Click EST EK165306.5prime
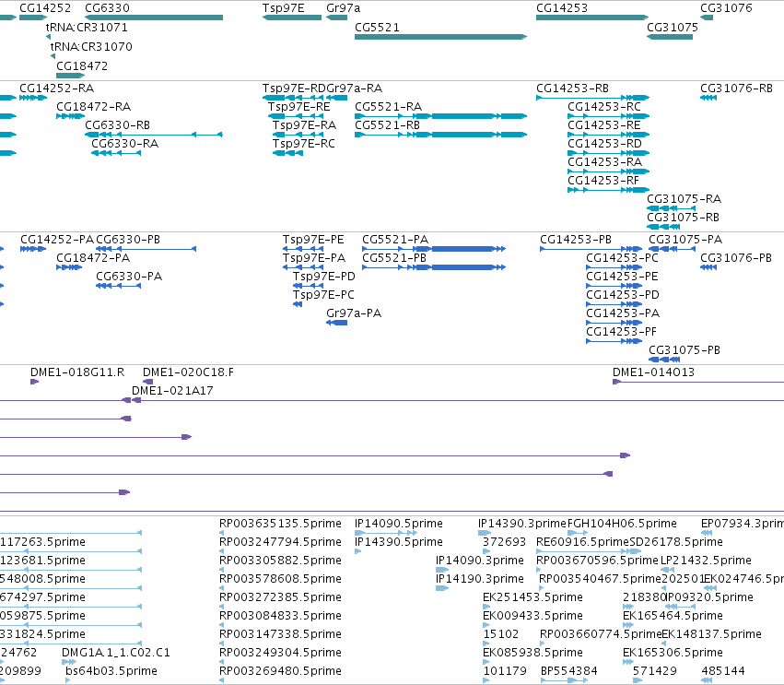 coord(673,653)
